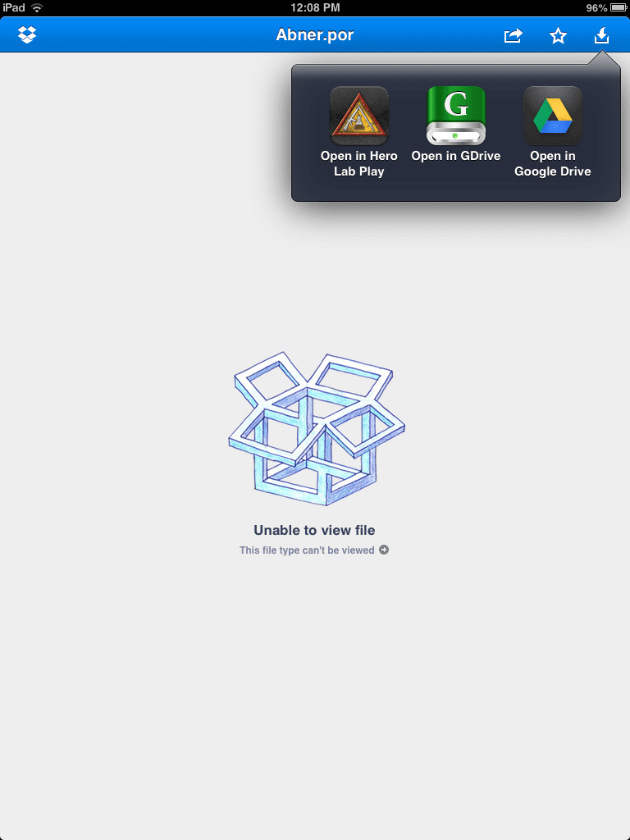Tap the Open In download icon
This screenshot has width=630, height=840.
click(601, 35)
